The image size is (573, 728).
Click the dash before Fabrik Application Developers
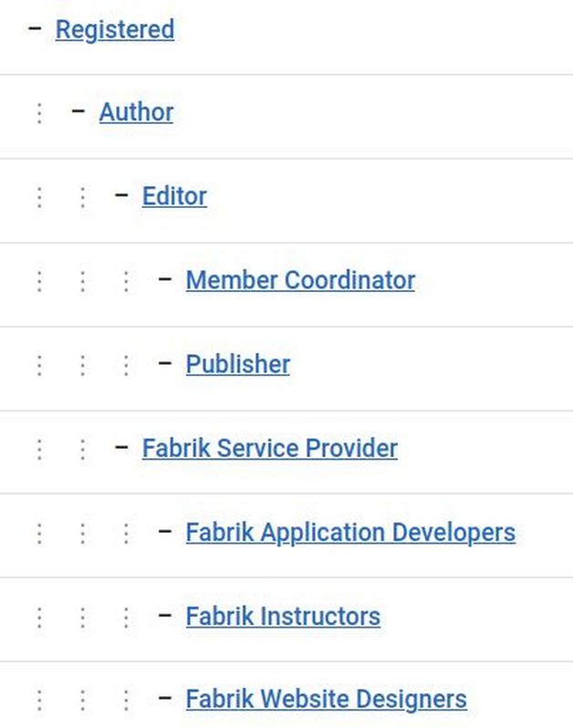click(165, 531)
